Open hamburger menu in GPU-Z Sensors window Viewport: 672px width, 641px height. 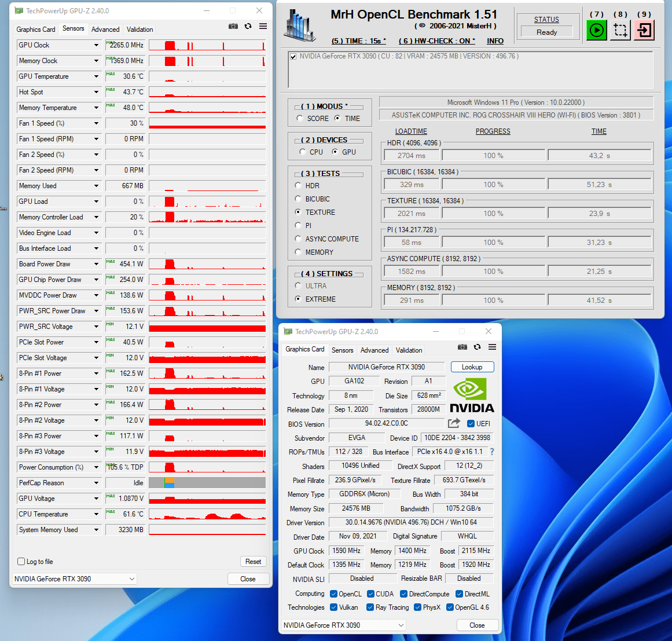[x=263, y=26]
